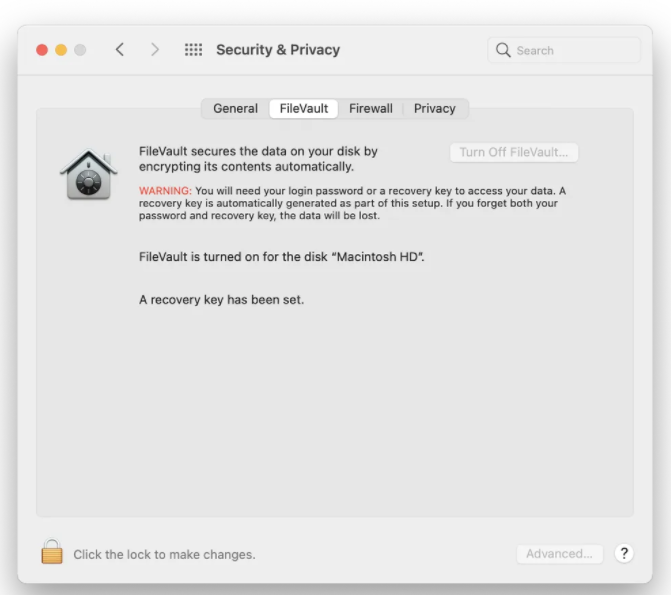
Task: Click the greyed-out zoom window button
Action: pos(80,50)
